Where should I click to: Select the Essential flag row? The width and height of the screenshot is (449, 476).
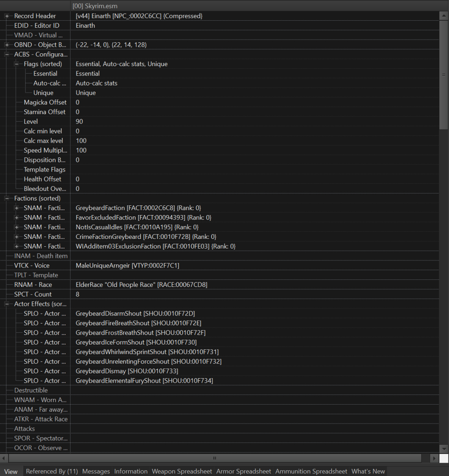click(x=220, y=74)
